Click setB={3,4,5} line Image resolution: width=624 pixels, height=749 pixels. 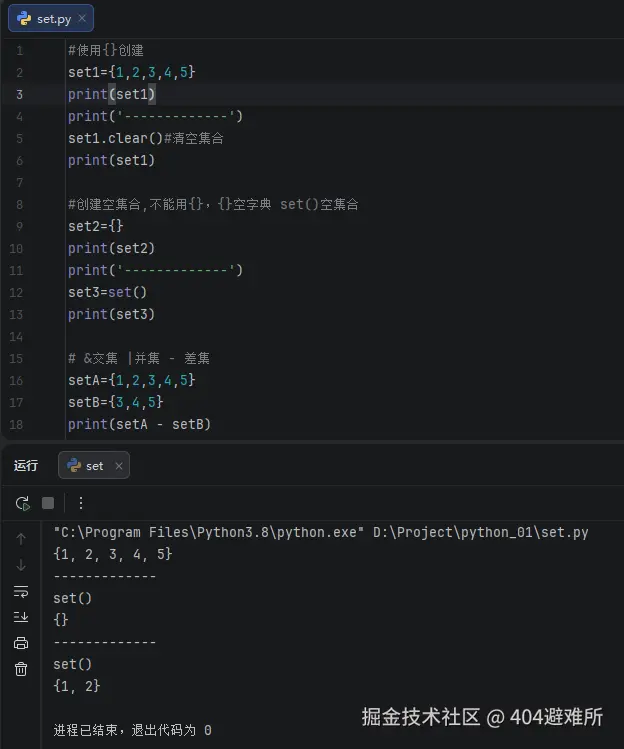[115, 402]
